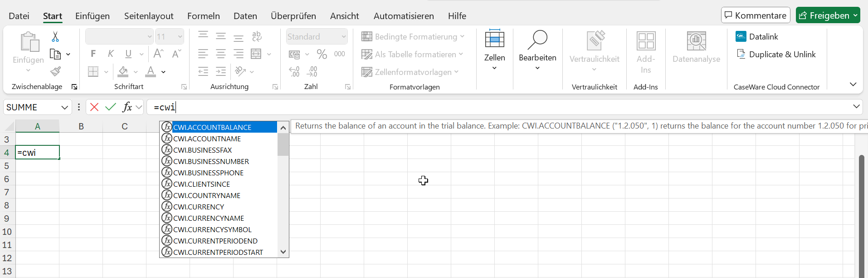Click the fill color bucket icon
Image resolution: width=868 pixels, height=278 pixels.
pyautogui.click(x=123, y=71)
